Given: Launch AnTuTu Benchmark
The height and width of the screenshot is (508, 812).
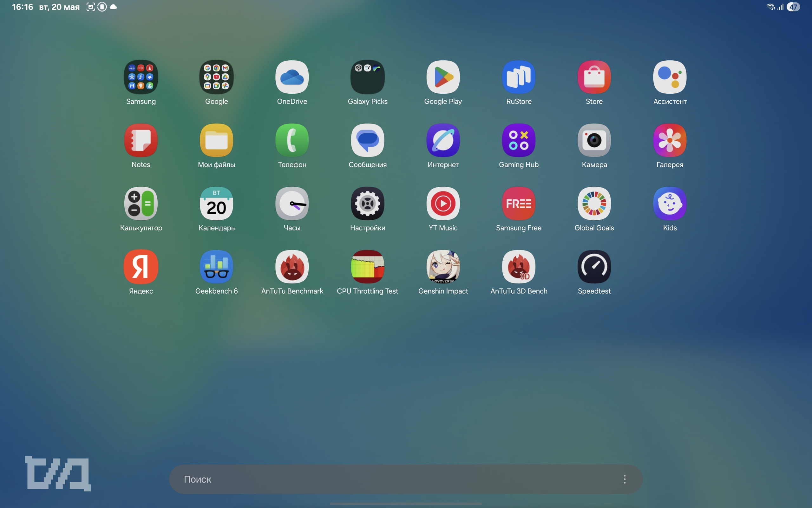Looking at the screenshot, I should click(x=292, y=267).
